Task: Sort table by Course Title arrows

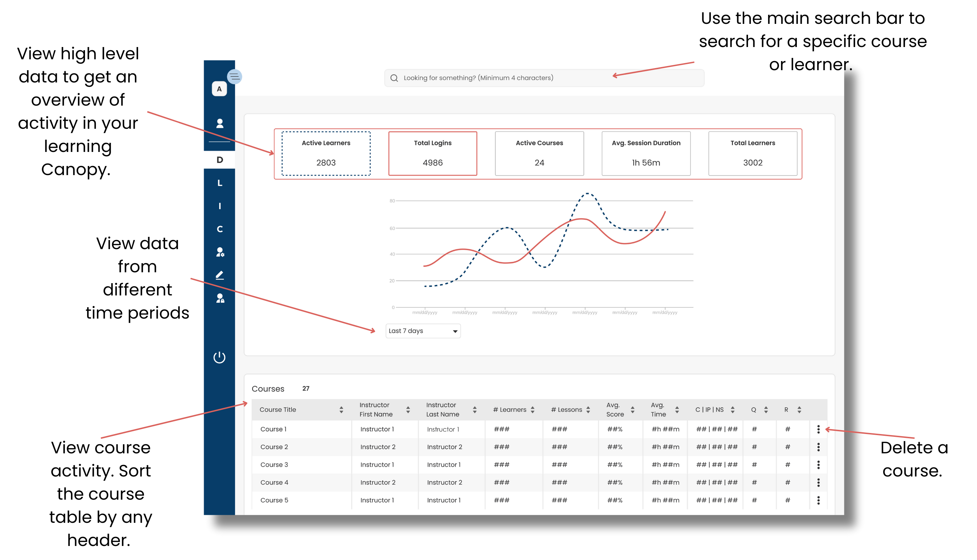Action: pyautogui.click(x=341, y=409)
